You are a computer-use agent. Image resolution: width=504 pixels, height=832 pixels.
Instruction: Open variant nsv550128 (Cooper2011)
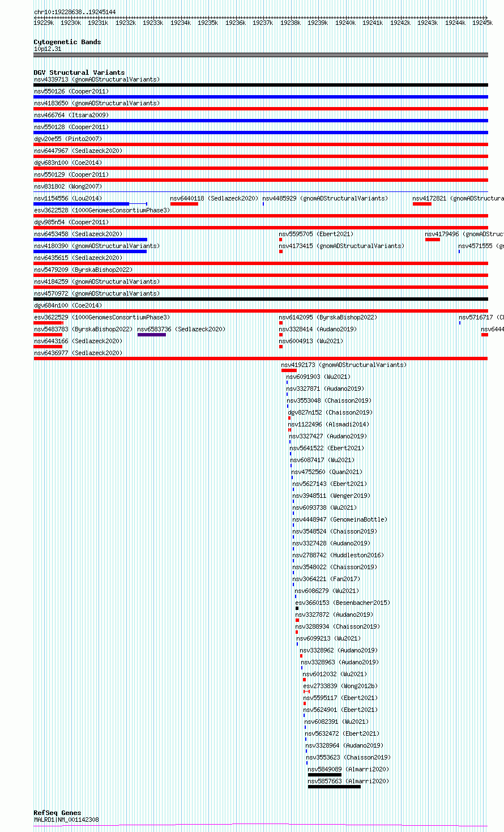pyautogui.click(x=71, y=127)
